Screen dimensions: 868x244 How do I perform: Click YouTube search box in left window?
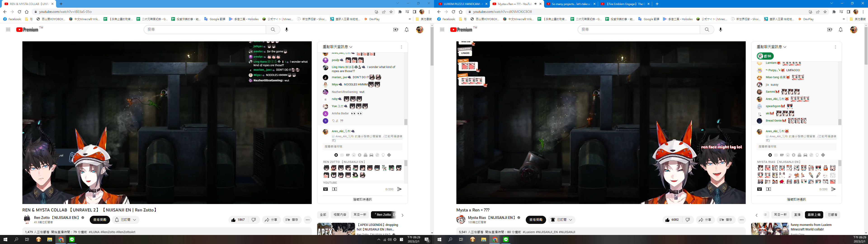[x=205, y=30]
